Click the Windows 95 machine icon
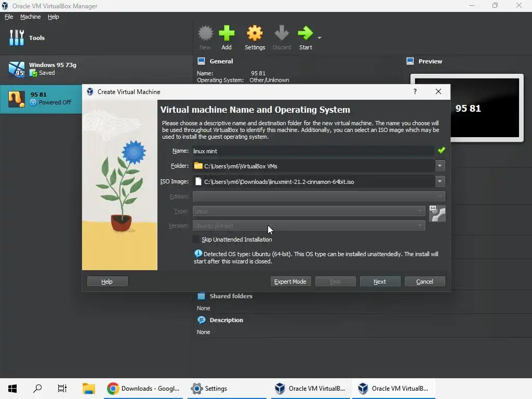 coord(16,69)
